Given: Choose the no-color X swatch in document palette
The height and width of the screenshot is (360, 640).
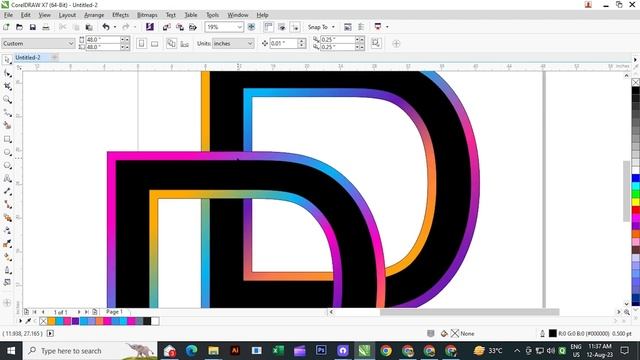Looking at the screenshot, I should click(43, 321).
